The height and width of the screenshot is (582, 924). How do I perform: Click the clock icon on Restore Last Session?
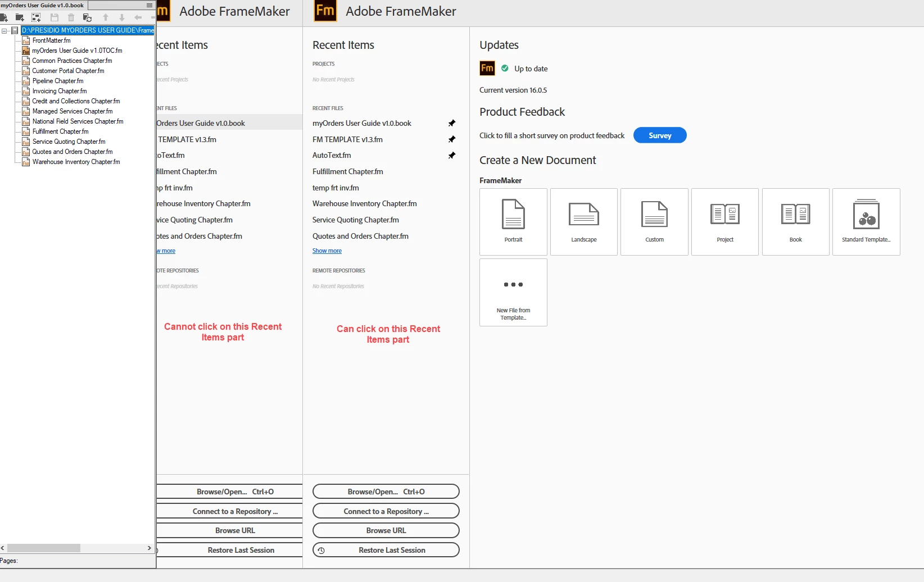321,550
